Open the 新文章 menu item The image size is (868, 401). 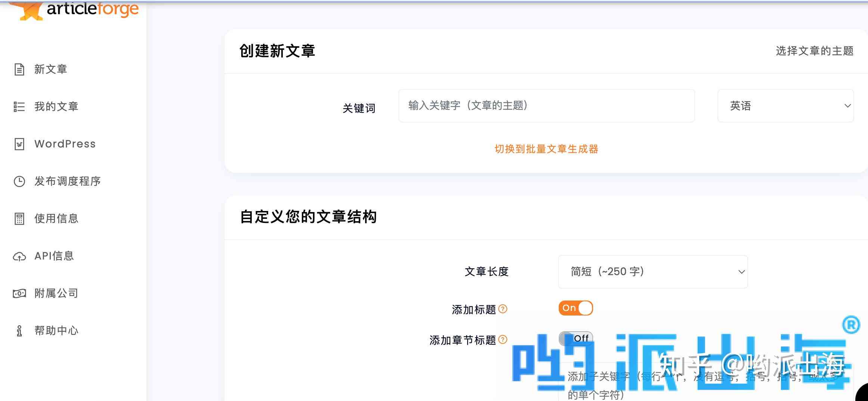tap(50, 69)
